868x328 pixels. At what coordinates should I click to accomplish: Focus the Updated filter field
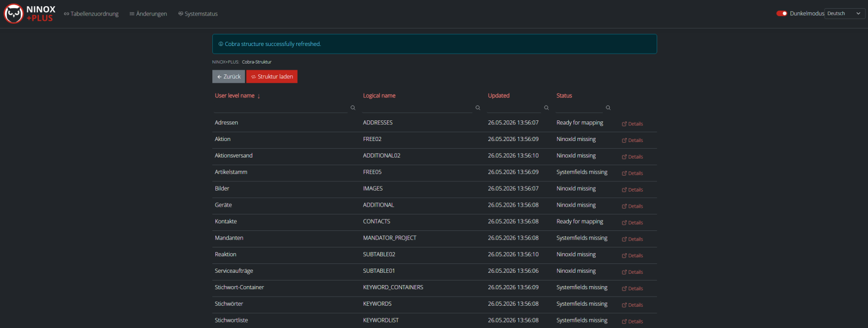click(x=514, y=107)
